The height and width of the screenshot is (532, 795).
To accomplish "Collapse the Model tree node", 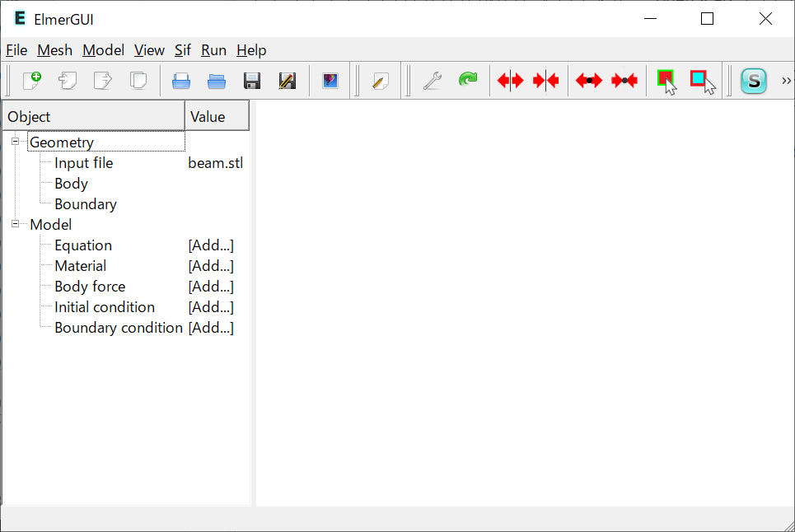I will coord(15,223).
